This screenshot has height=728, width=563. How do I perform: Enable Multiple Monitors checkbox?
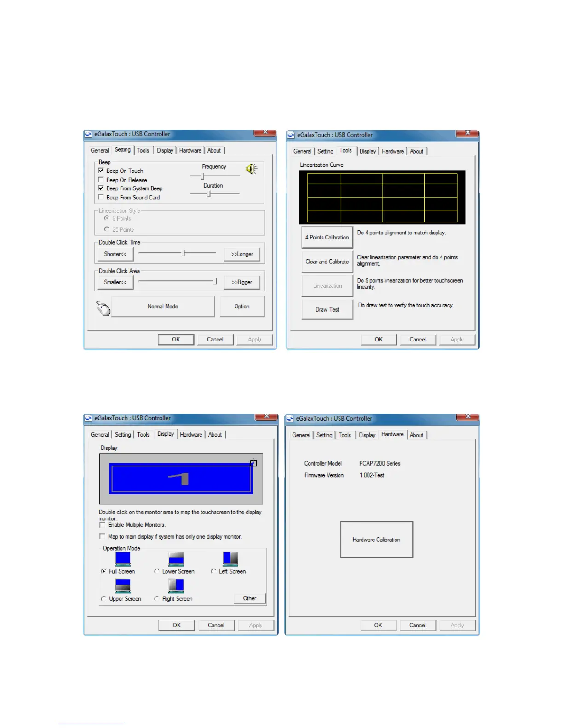[x=102, y=524]
